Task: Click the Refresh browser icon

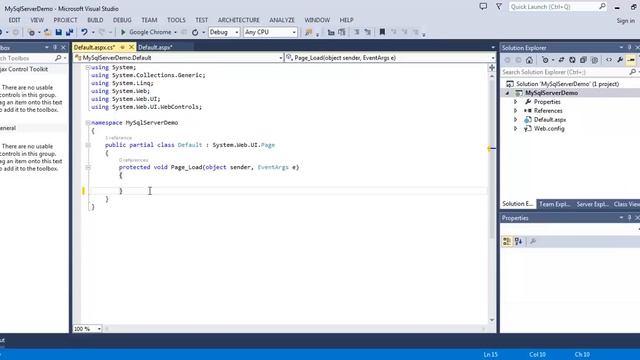Action: click(x=195, y=32)
